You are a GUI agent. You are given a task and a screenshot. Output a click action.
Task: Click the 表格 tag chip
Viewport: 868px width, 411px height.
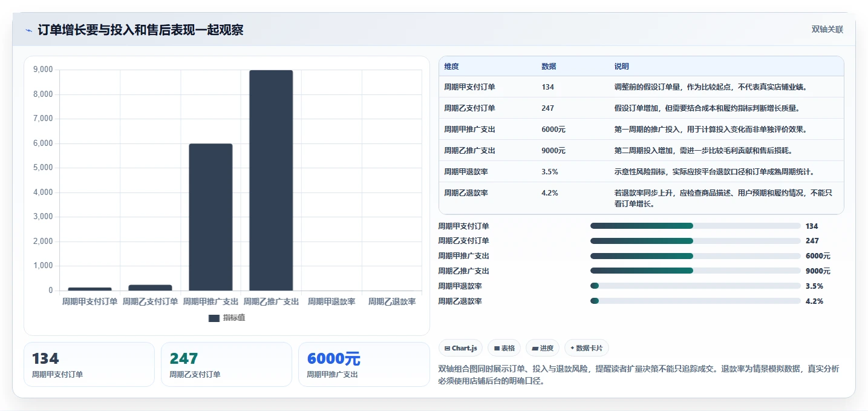click(x=504, y=348)
